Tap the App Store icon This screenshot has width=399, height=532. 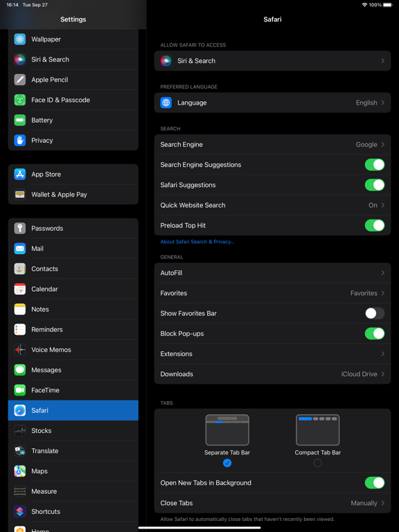(19, 174)
